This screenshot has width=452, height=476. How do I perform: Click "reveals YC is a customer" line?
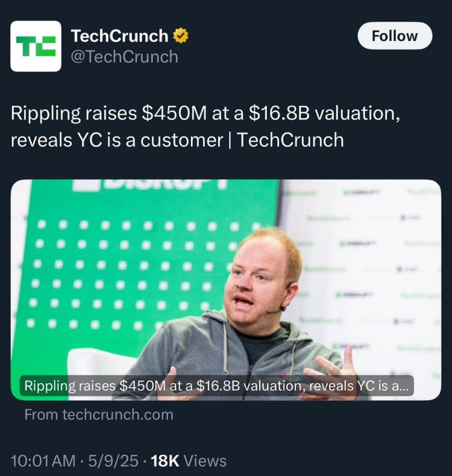pyautogui.click(x=117, y=140)
